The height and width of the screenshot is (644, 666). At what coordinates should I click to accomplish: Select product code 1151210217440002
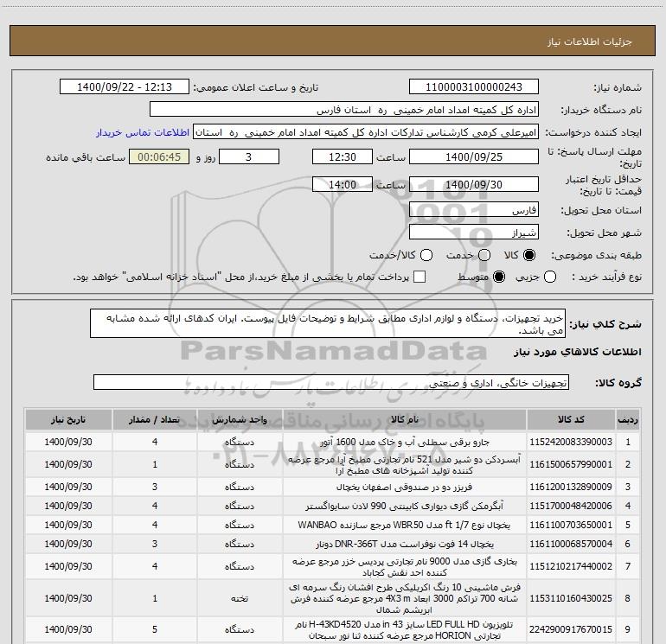pyautogui.click(x=571, y=566)
